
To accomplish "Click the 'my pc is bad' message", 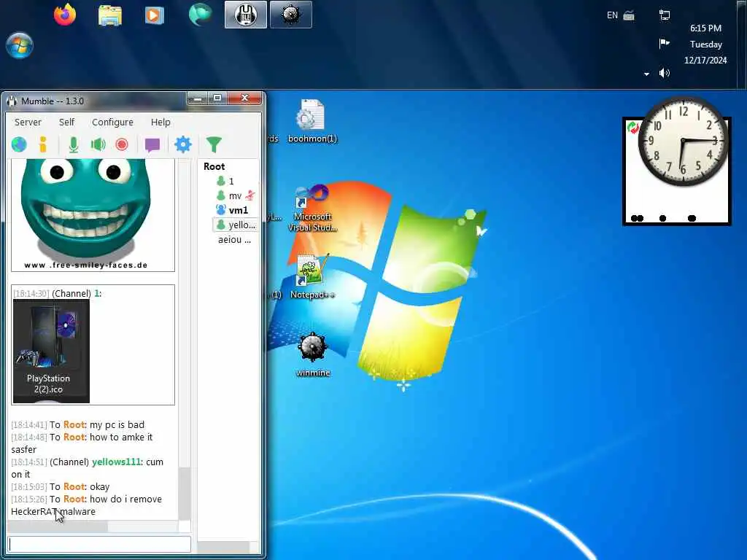I will 117,425.
